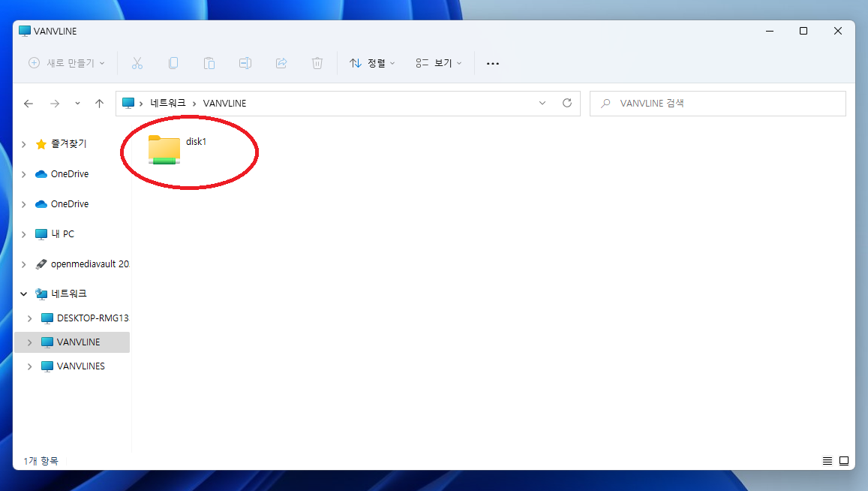This screenshot has height=491, width=868.
Task: Click the Share icon in toolbar
Action: [x=281, y=63]
